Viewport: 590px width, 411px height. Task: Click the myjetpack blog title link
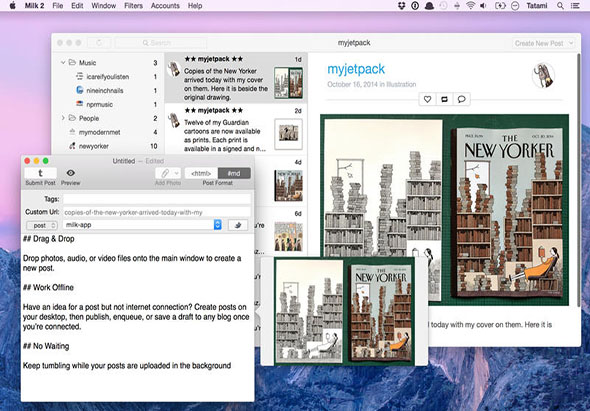(356, 69)
